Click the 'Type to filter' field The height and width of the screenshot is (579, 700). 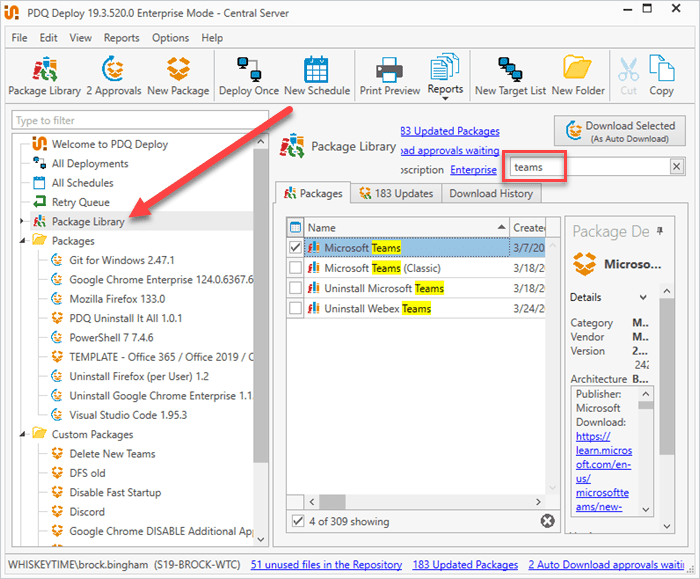pyautogui.click(x=140, y=121)
